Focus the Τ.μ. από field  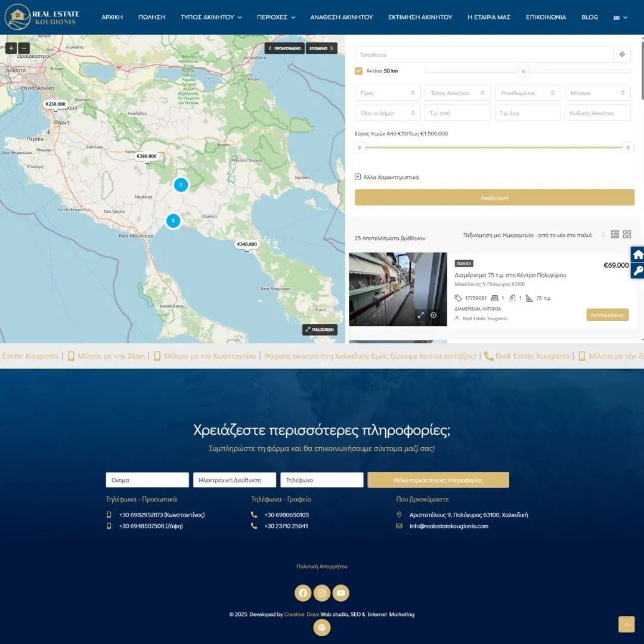457,113
